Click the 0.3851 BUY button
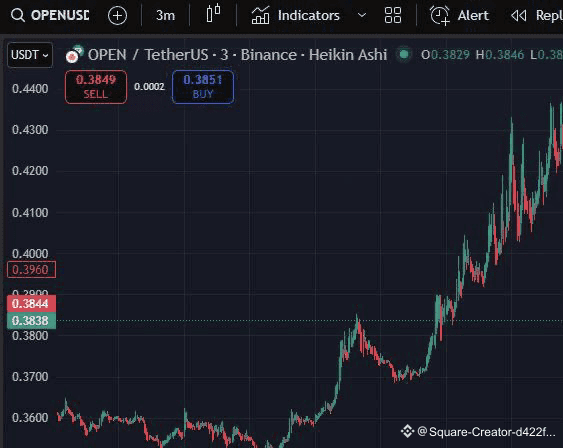 tap(203, 87)
